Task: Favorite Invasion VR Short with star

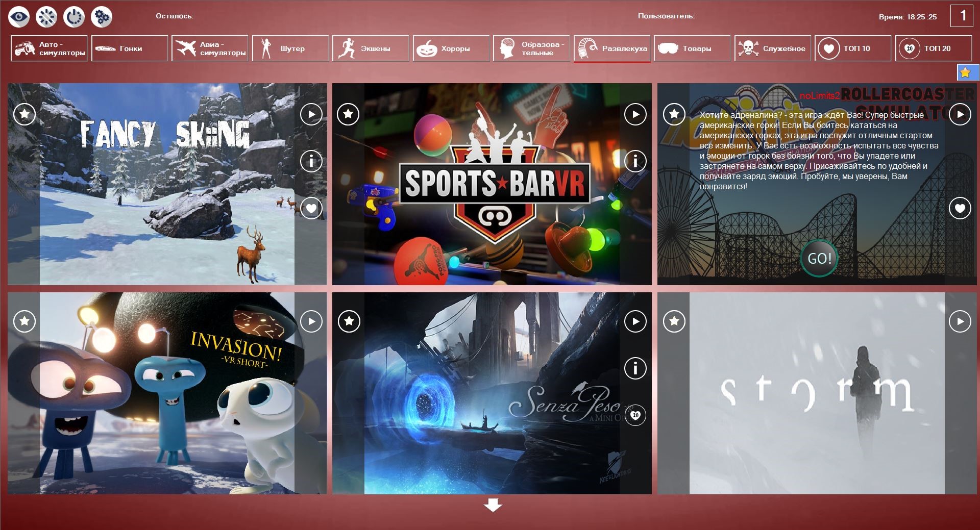Action: pos(24,321)
